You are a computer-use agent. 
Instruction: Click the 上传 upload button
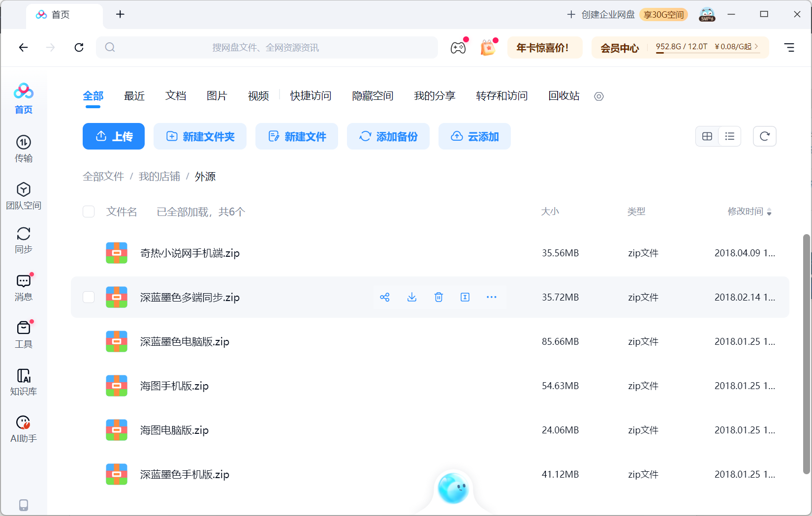(x=114, y=136)
